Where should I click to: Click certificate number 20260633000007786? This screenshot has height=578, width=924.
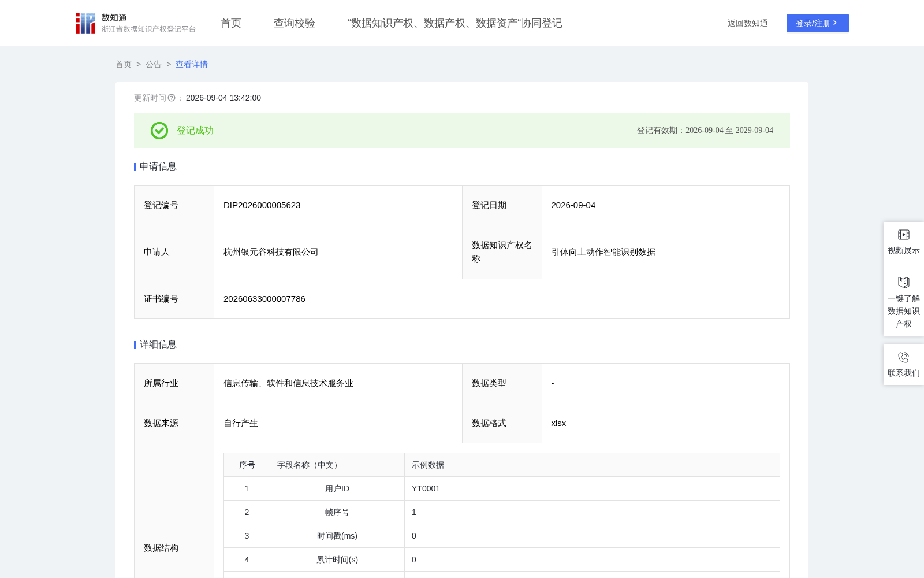pos(264,299)
